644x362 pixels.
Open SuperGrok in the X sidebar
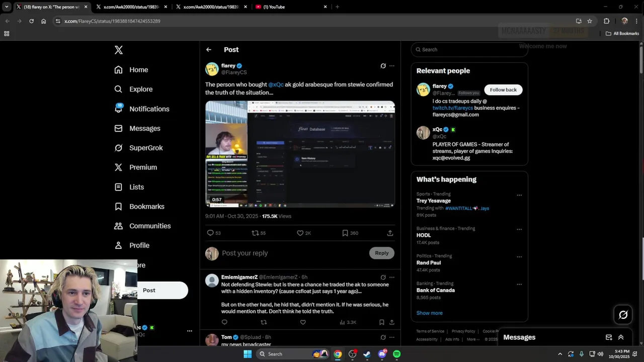(138, 148)
